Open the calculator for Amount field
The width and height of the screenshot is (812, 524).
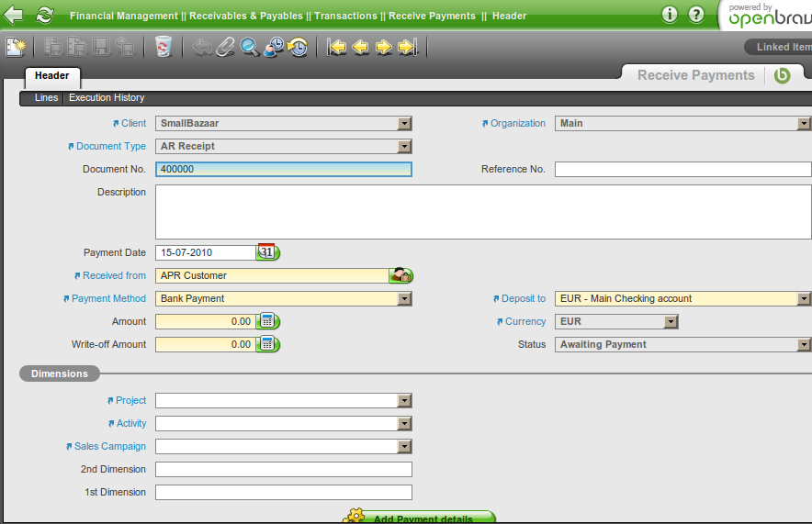268,321
